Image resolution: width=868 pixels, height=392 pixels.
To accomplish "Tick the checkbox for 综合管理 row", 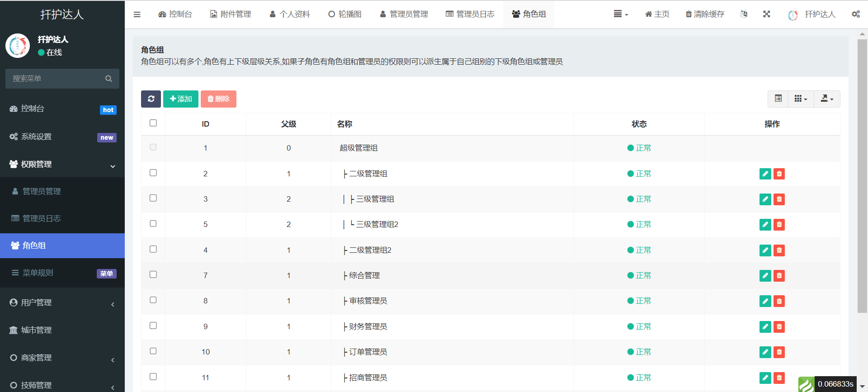I will click(153, 274).
